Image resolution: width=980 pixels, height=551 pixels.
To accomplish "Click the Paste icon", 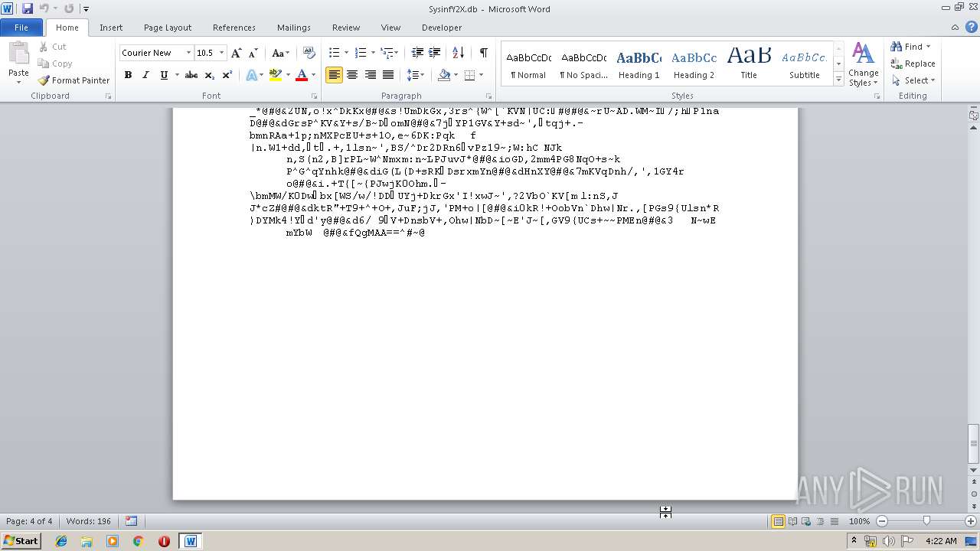I will [x=18, y=54].
